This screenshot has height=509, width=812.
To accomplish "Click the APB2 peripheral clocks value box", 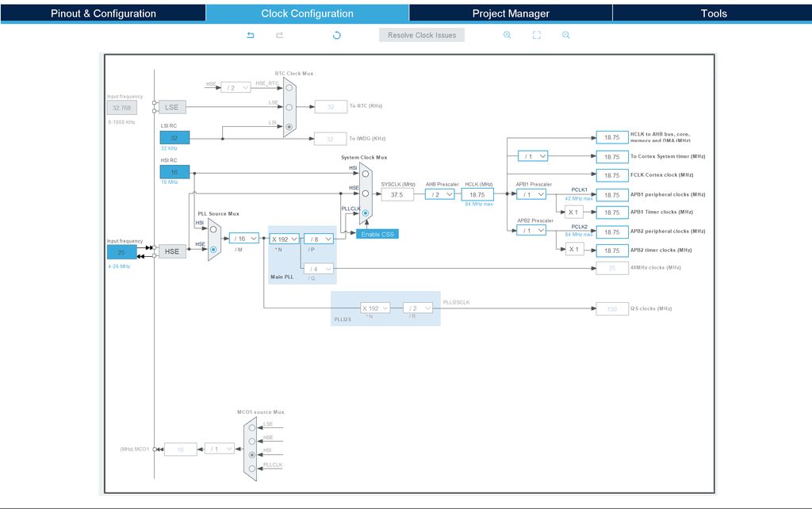I will coord(612,232).
